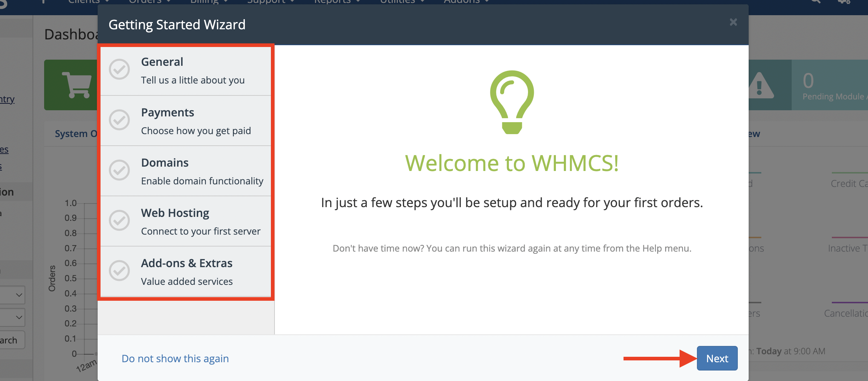Open the upper dropdown in the left sidebar
Image resolution: width=868 pixels, height=381 pixels.
12,295
